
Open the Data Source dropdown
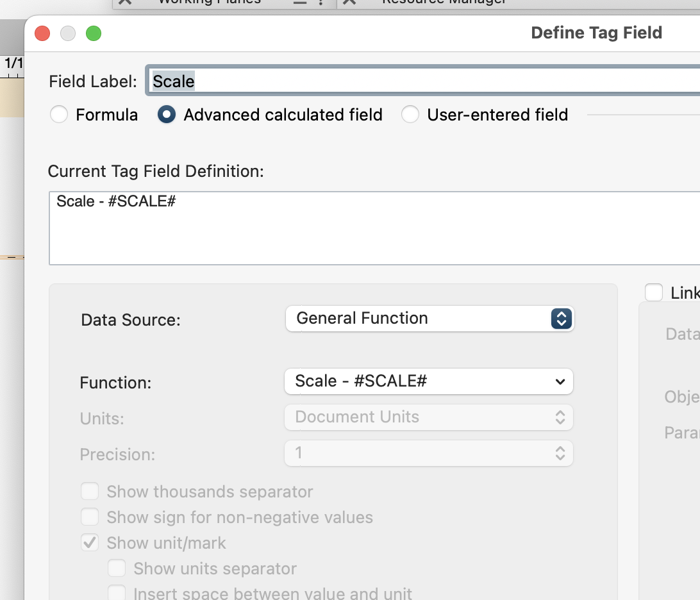click(429, 319)
